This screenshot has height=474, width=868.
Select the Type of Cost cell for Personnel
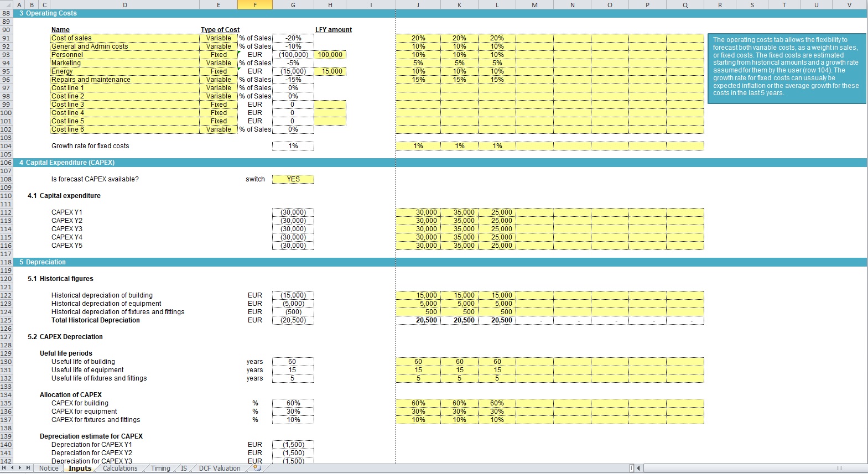pyautogui.click(x=219, y=55)
